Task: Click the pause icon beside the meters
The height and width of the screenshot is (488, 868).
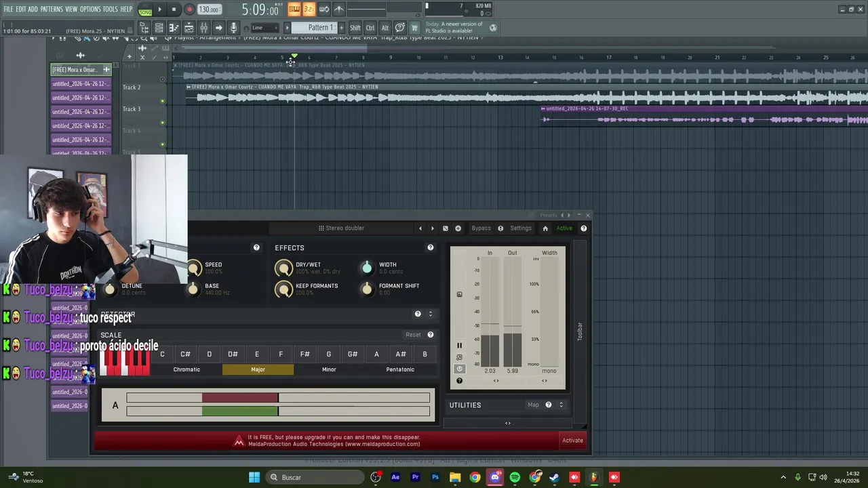Action: point(459,346)
